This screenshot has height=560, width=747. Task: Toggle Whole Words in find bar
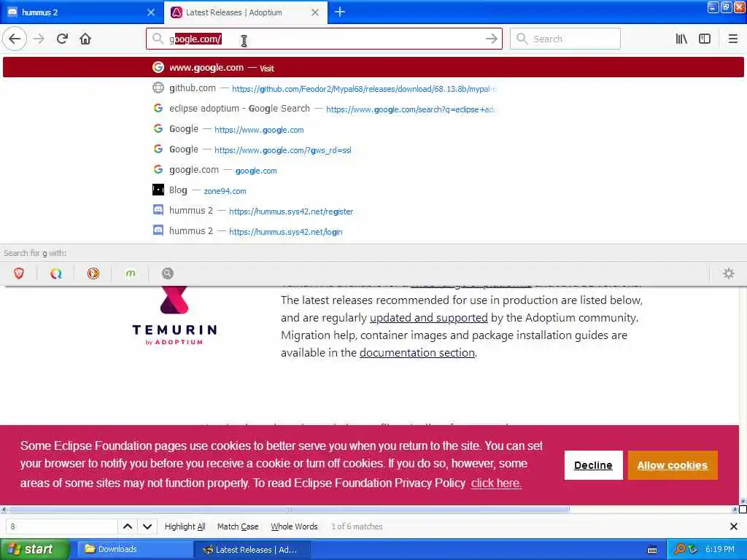coord(294,526)
